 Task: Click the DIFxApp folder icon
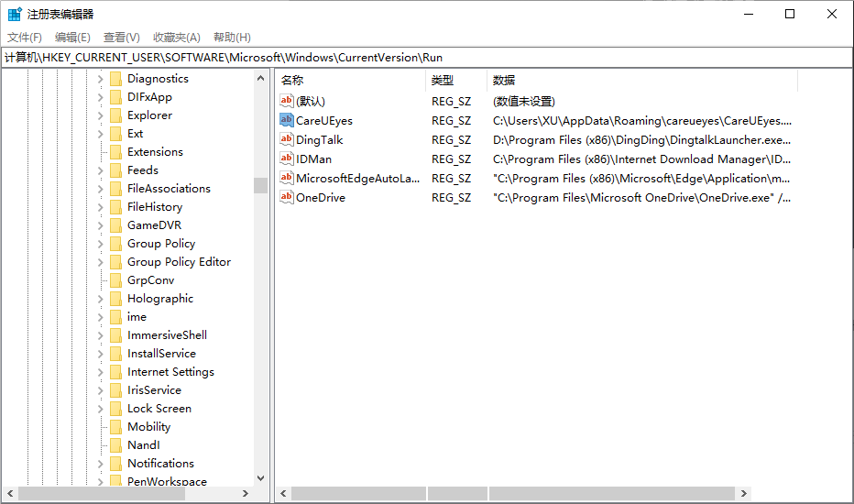tap(115, 97)
